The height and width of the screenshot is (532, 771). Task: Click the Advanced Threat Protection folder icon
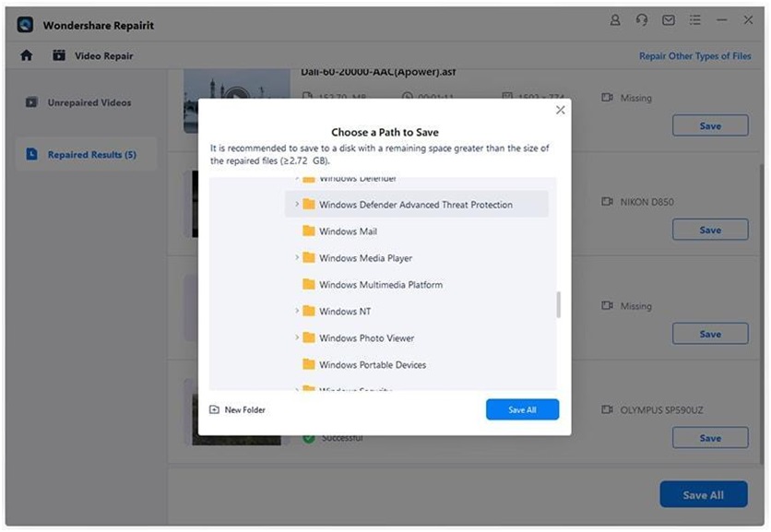(x=308, y=204)
